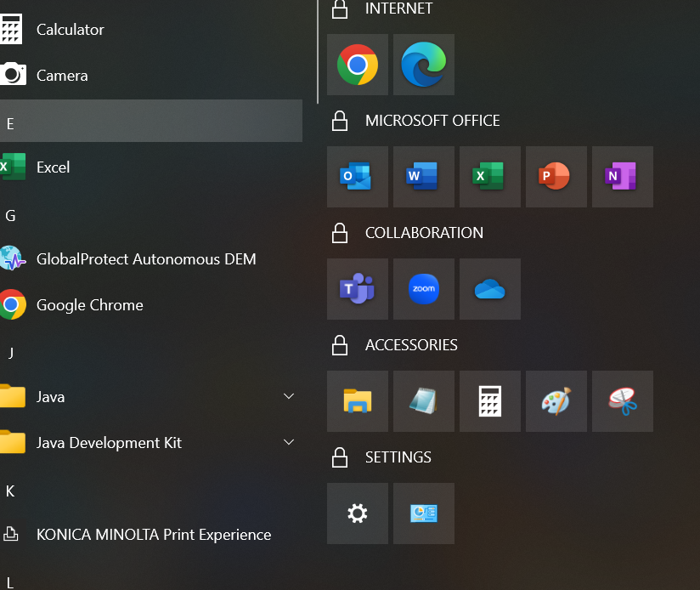Select the SETTINGS group title

[x=398, y=457]
